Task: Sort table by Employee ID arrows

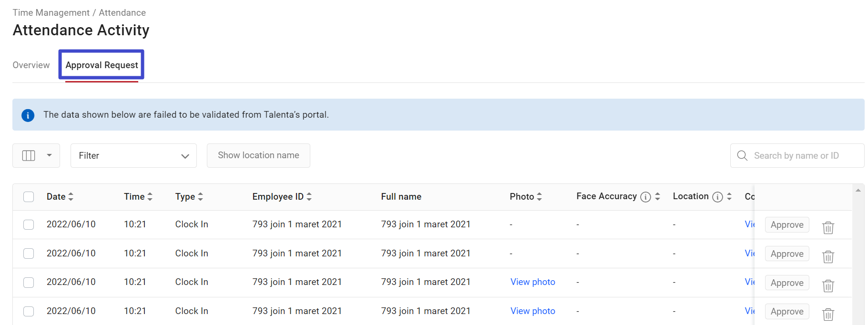Action: click(x=309, y=196)
